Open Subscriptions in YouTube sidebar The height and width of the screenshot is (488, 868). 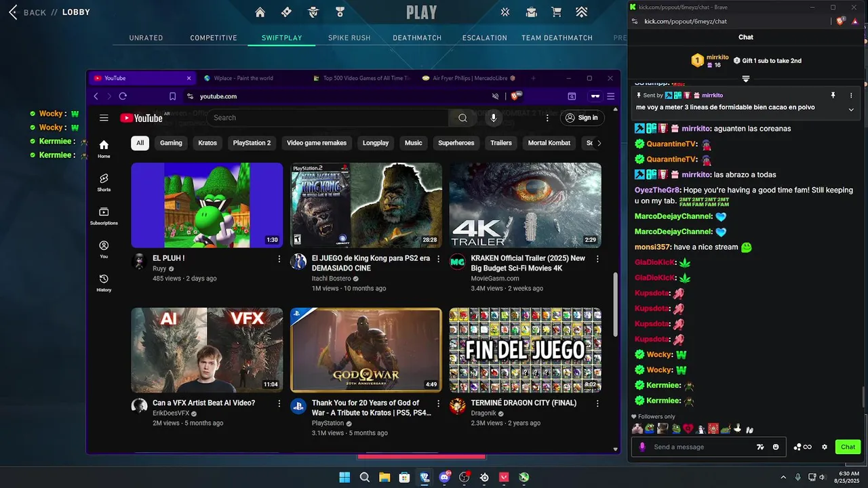(x=104, y=216)
